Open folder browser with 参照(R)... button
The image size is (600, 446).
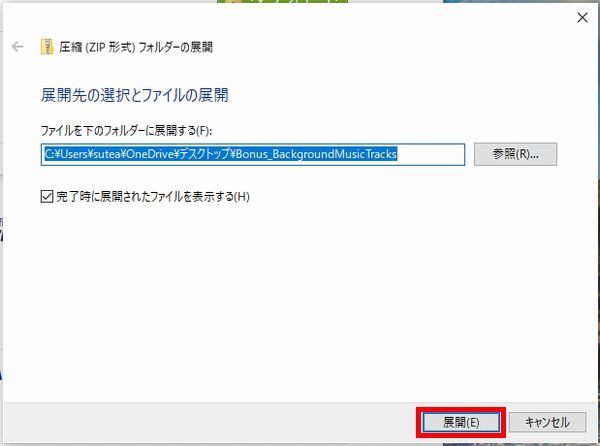pos(515,154)
